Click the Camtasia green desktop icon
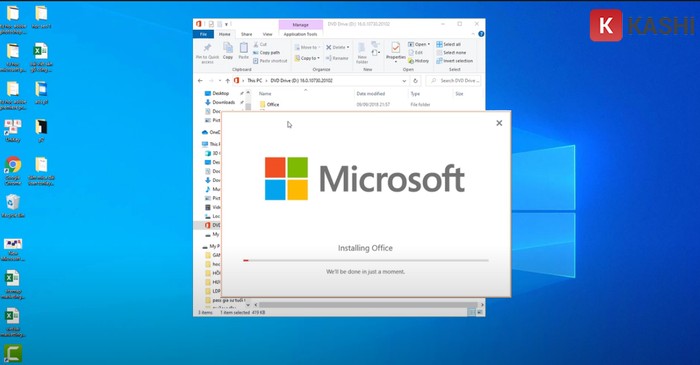This screenshot has height=365, width=700. coord(13,353)
